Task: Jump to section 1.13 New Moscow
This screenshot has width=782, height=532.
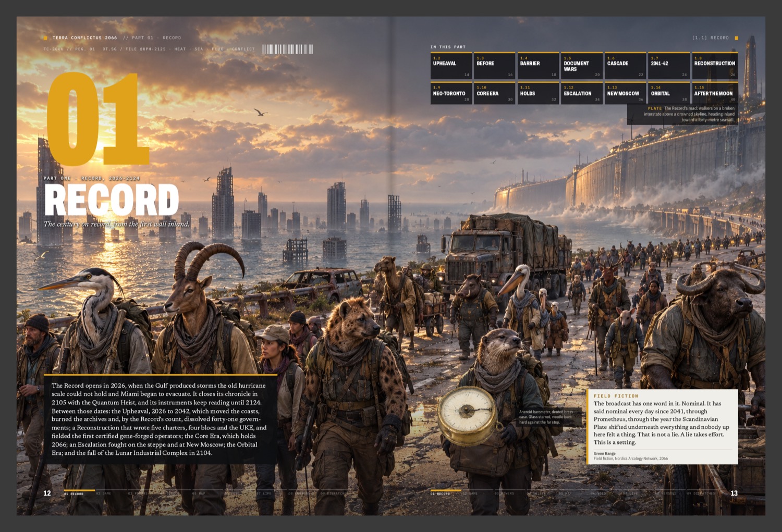Action: 625,93
